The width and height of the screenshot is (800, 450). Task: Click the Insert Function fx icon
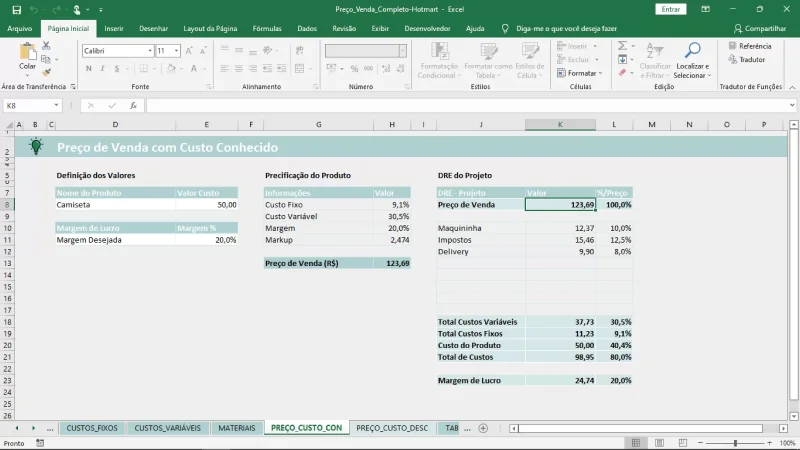[x=133, y=105]
